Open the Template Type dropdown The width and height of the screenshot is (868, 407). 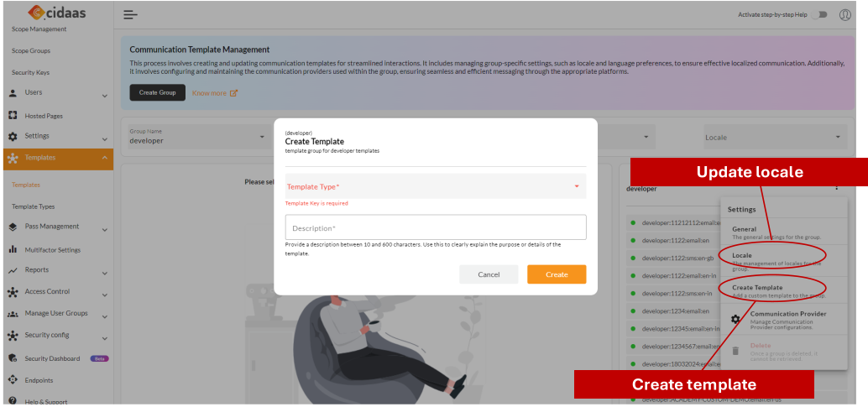click(x=436, y=186)
